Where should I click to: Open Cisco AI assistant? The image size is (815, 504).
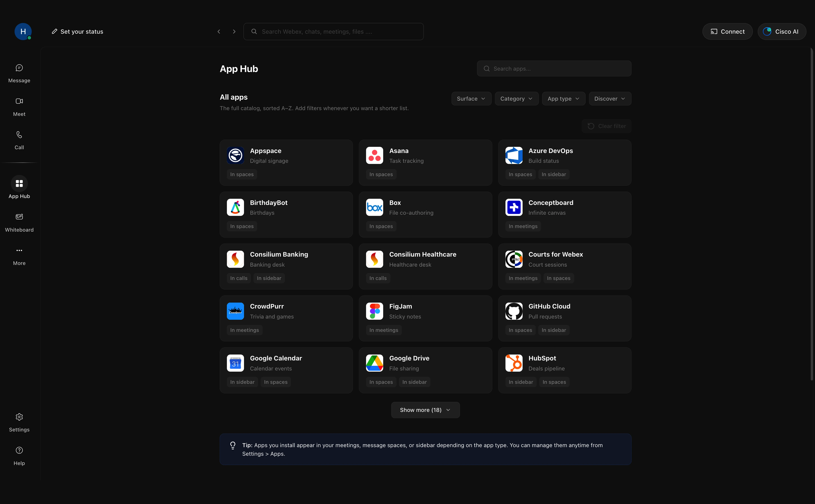coord(782,32)
